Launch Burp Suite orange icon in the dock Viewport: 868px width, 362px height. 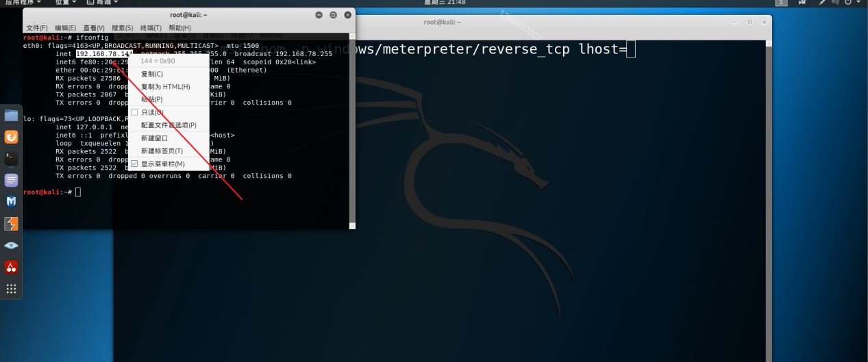pos(12,224)
